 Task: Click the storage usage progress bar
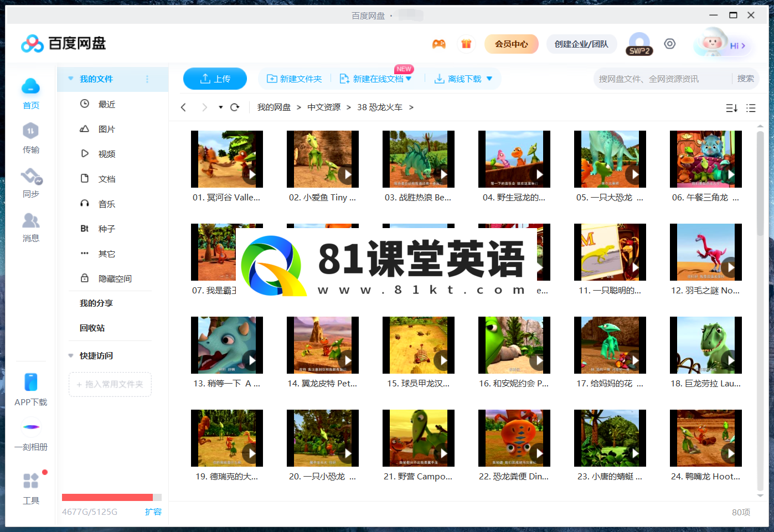tap(112, 497)
